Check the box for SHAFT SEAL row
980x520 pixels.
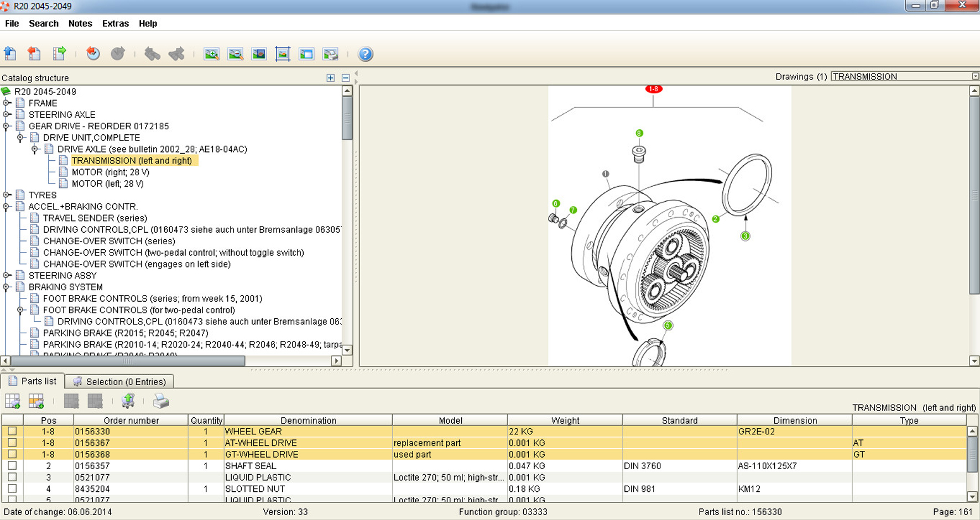(x=12, y=466)
